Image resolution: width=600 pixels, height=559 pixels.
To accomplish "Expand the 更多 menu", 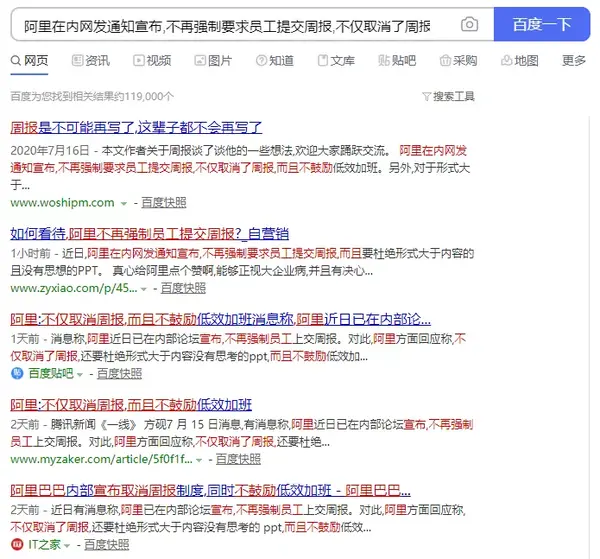I will pyautogui.click(x=574, y=60).
